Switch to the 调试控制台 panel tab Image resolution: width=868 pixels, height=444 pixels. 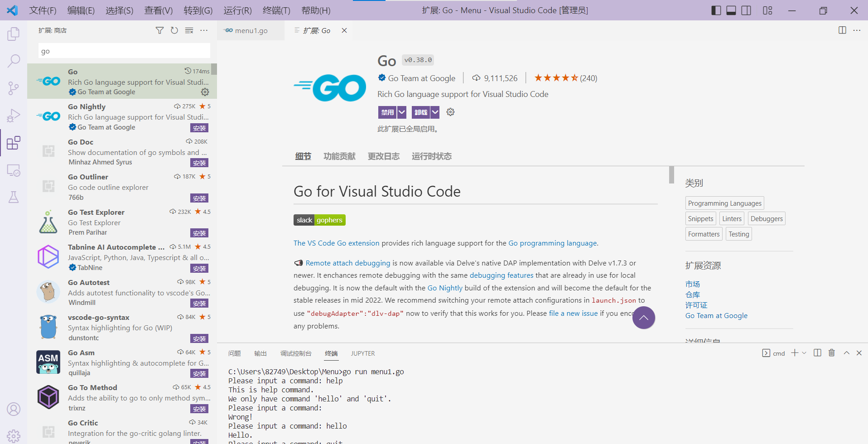[x=296, y=353]
